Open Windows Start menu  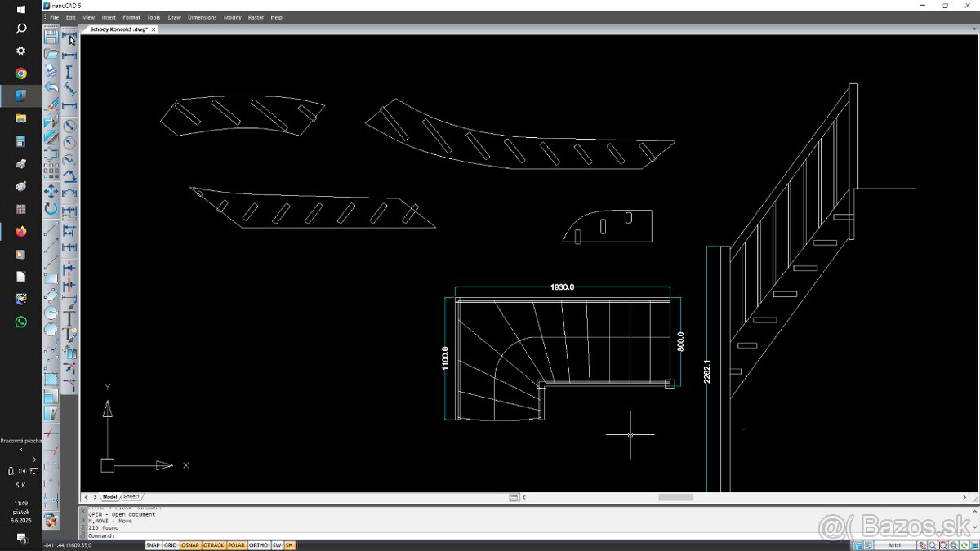pos(21,8)
